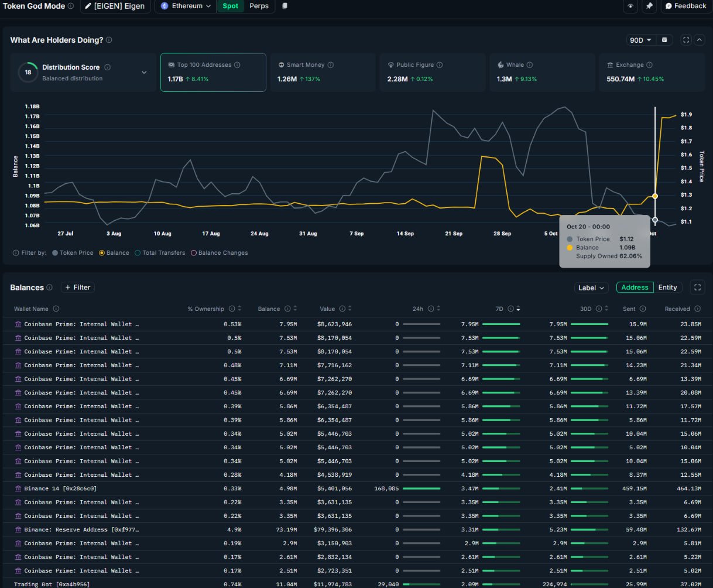Maximize the Balances table with fullscreen icon
The image size is (713, 588).
(x=697, y=288)
